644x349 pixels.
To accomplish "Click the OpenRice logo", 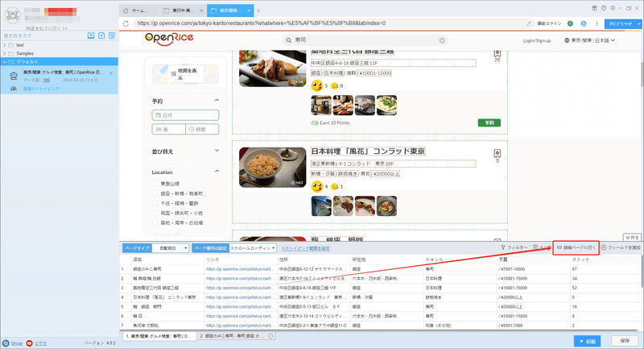I will coord(169,39).
